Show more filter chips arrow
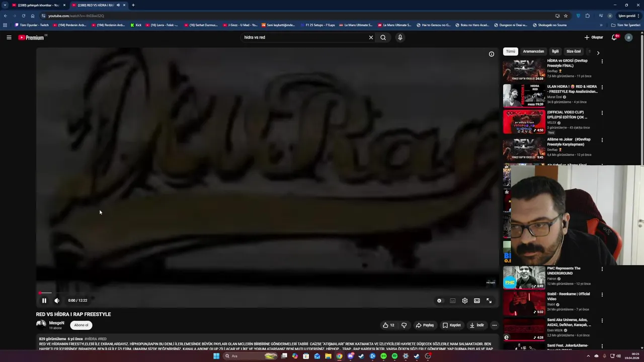The width and height of the screenshot is (644, 362). pos(598,52)
